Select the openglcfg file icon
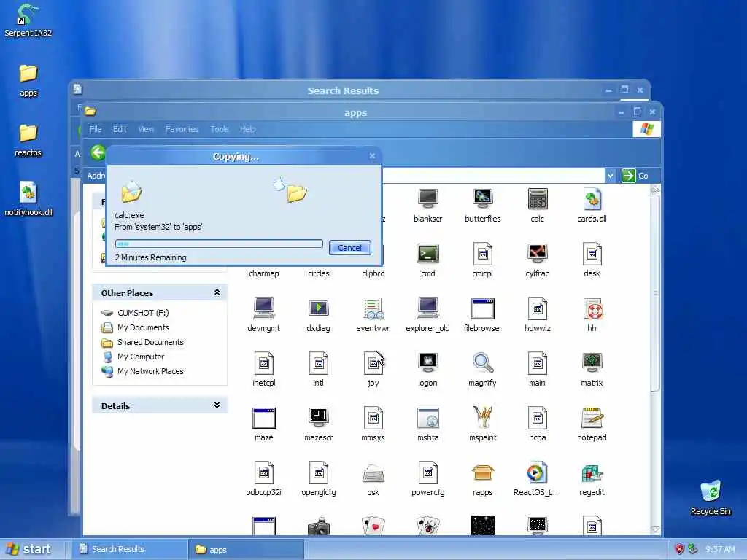 [x=319, y=472]
